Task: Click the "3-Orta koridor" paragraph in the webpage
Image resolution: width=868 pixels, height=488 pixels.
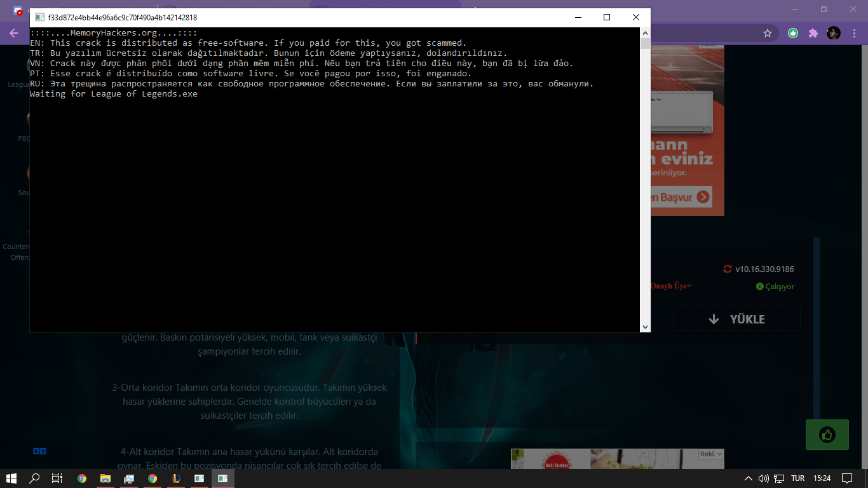Action: click(249, 402)
